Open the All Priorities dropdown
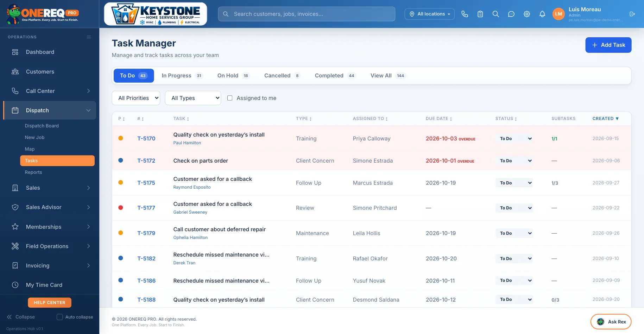 coord(136,98)
